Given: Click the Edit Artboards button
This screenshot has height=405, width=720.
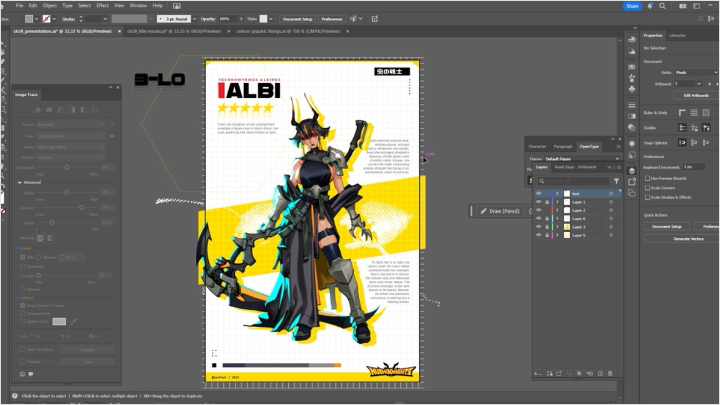Looking at the screenshot, I should [x=696, y=96].
